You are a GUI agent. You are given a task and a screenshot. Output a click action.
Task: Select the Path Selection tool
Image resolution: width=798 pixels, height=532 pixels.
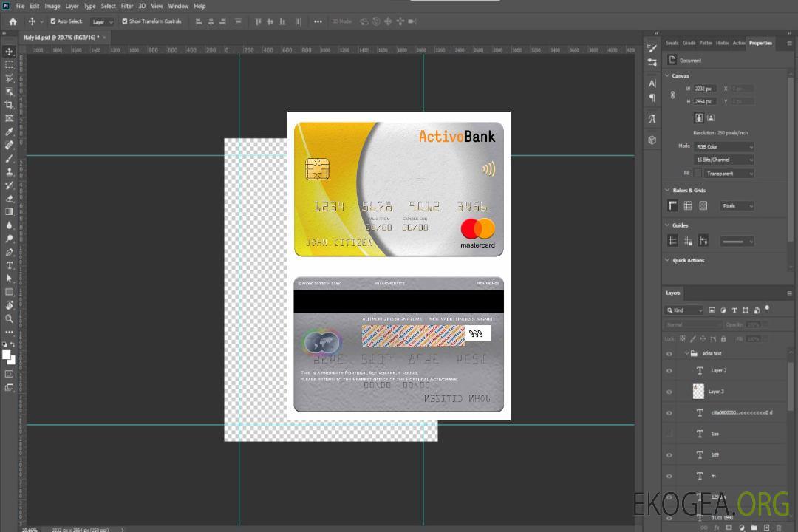click(x=9, y=279)
